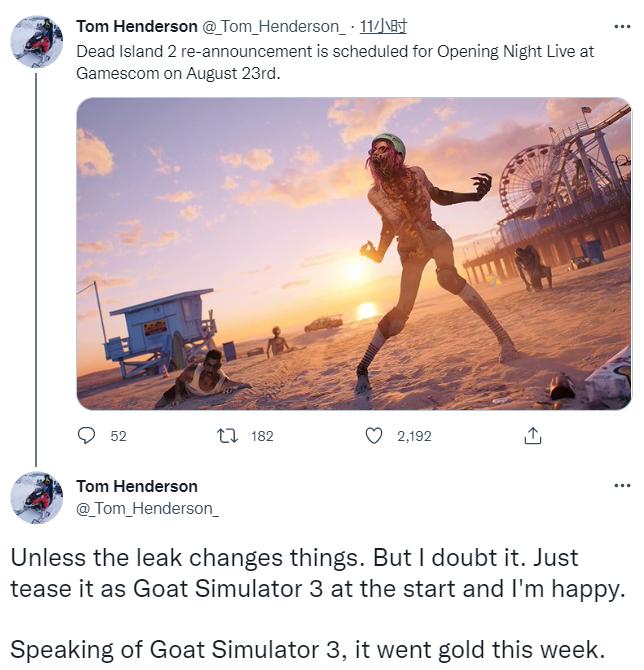Open the Dead Island 2 re-announcement tweet text
Viewport: 644px width, 670px height.
[x=335, y=61]
